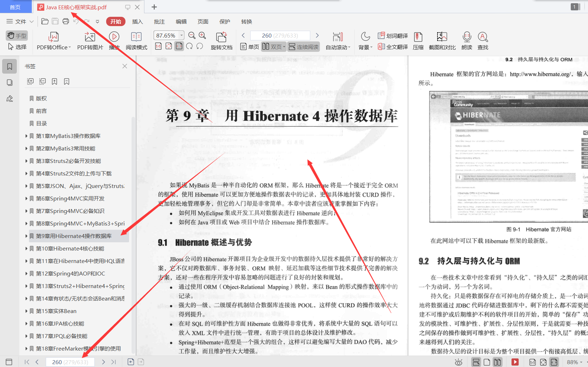Open the Find (查找) tool
Screen dimensions: 588x367
coord(483,41)
